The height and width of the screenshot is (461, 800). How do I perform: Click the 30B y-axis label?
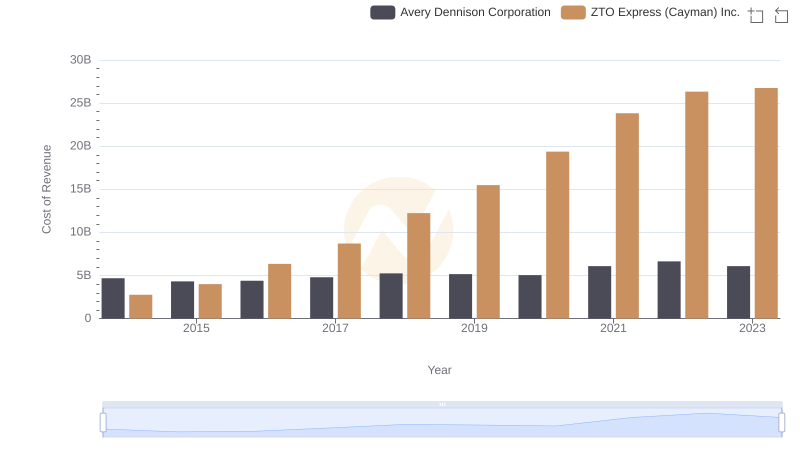pyautogui.click(x=81, y=60)
